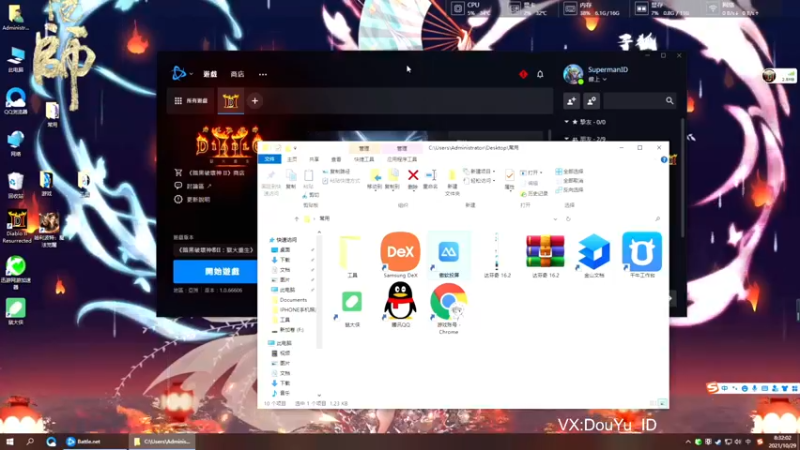
Task: Open the Diablo II forums link
Action: click(193, 186)
